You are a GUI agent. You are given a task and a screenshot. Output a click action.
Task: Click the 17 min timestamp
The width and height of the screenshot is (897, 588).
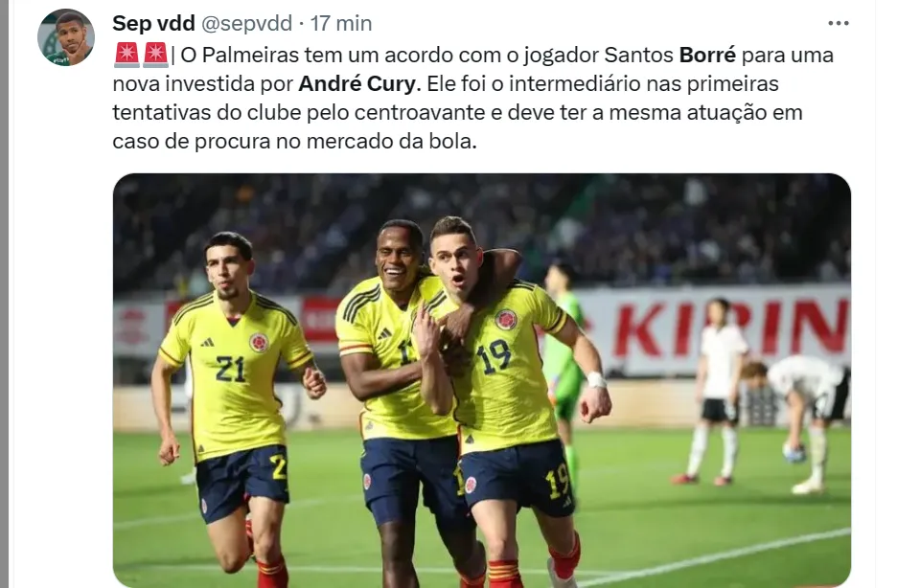[341, 23]
